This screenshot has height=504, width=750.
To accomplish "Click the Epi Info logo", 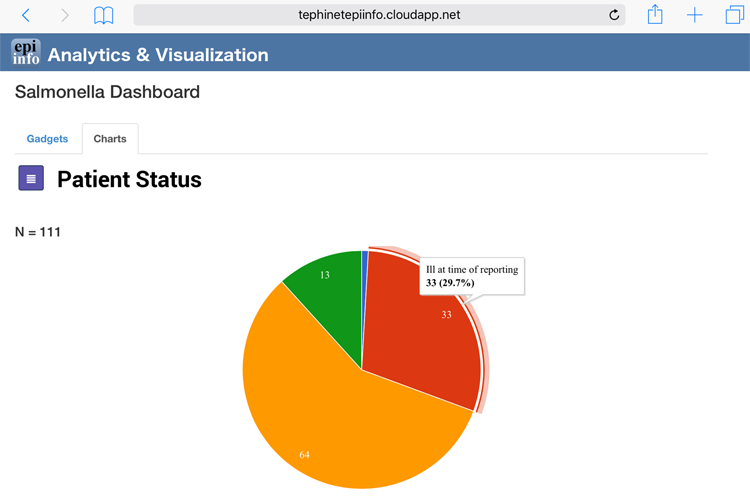I will click(x=26, y=53).
